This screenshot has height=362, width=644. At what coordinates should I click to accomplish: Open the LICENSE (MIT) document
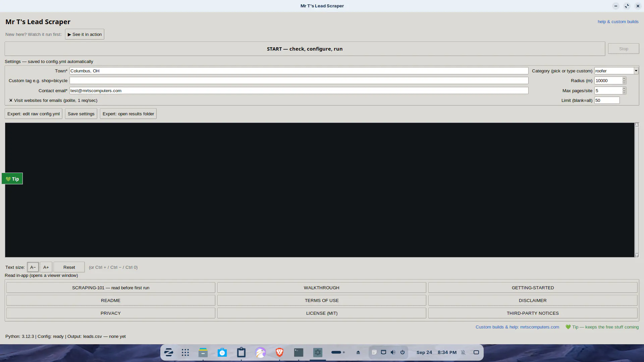tap(322, 313)
